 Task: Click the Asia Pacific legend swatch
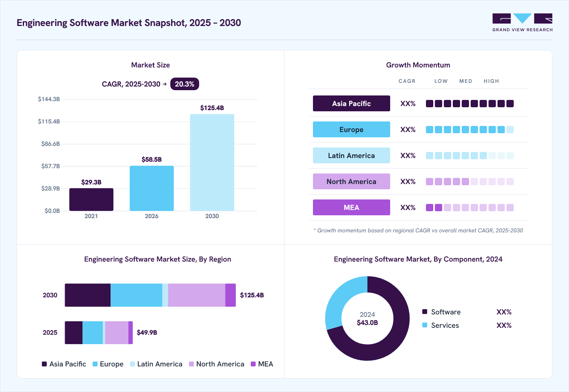pyautogui.click(x=44, y=364)
